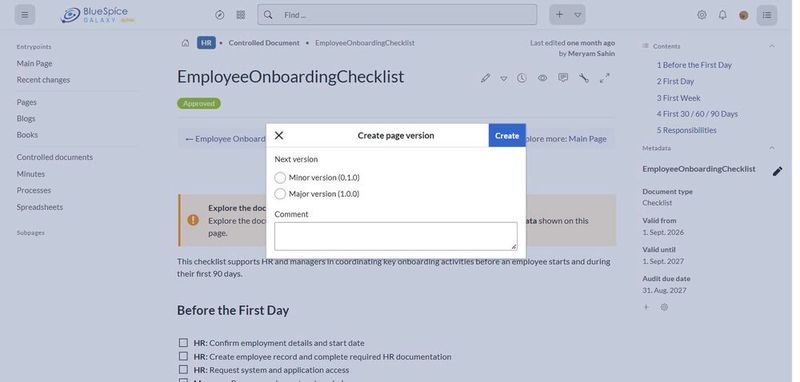Viewport: 800px width, 382px height.
Task: Click the Approved status badge
Action: [x=199, y=104]
